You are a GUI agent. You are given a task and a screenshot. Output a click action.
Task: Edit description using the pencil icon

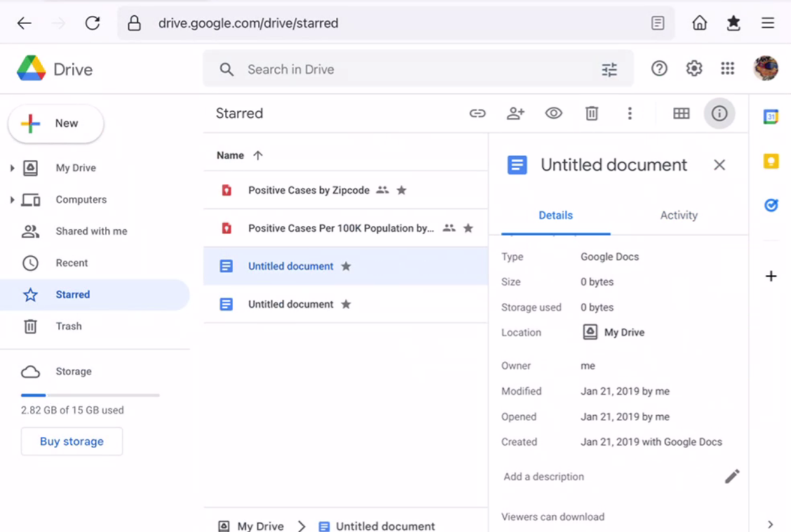[732, 476]
